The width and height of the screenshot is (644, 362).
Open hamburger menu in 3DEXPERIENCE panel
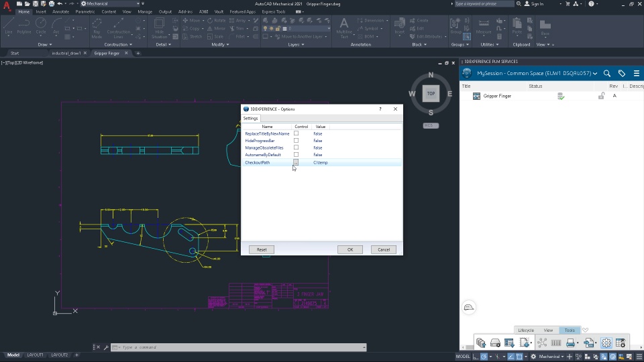pos(637,73)
